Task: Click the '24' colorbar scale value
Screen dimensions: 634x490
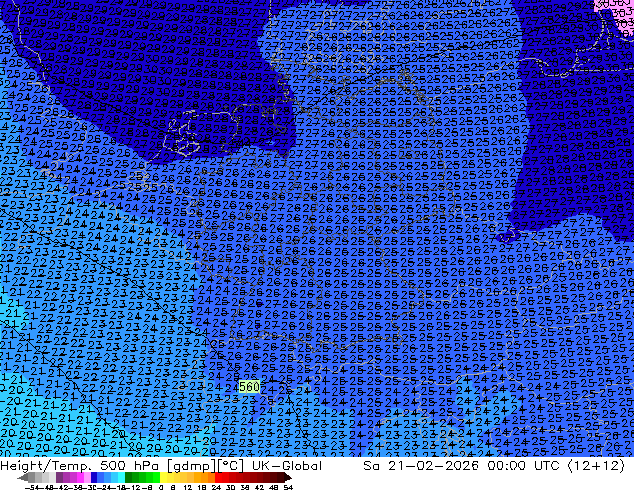Action: 216,487
